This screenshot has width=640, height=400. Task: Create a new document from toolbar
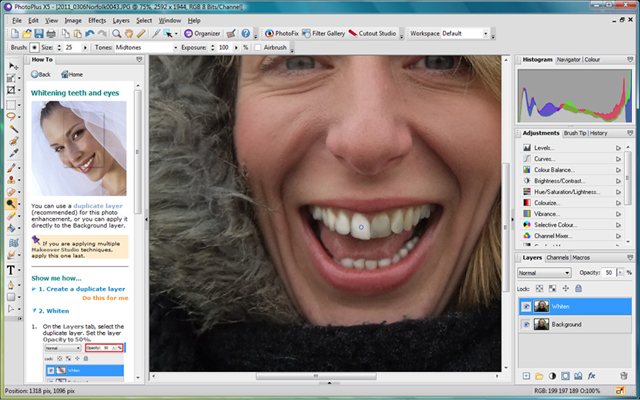pos(15,33)
